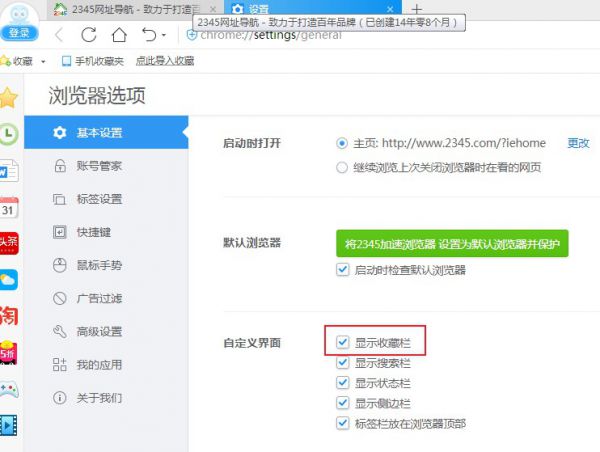
Task: Open the weather cloud sidebar icon
Action: pos(8,279)
